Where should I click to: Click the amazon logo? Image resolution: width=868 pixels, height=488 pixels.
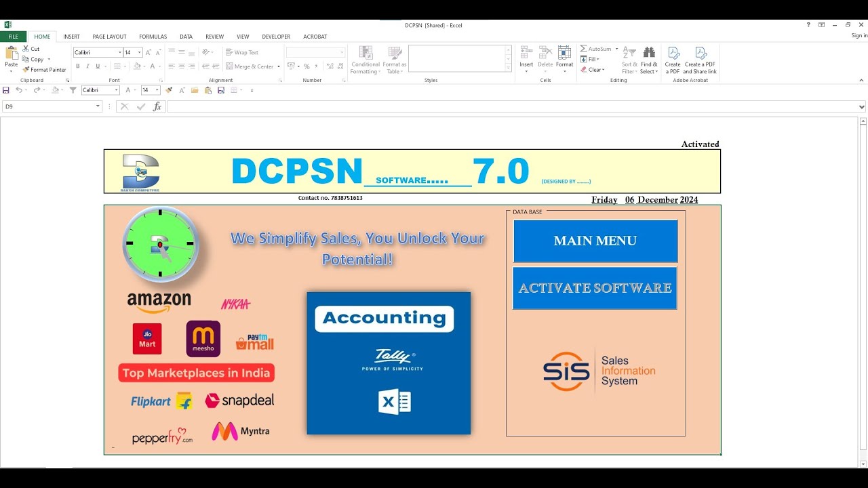[159, 302]
